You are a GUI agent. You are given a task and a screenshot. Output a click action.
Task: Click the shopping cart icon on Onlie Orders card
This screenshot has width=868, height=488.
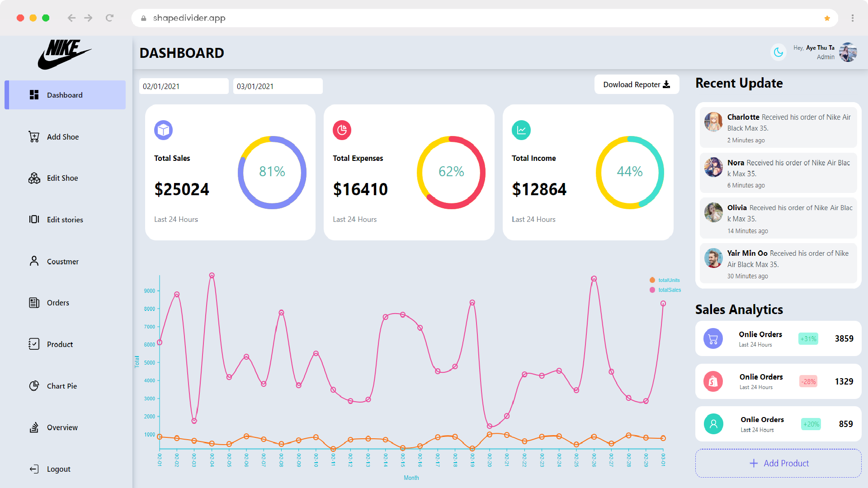[713, 338]
